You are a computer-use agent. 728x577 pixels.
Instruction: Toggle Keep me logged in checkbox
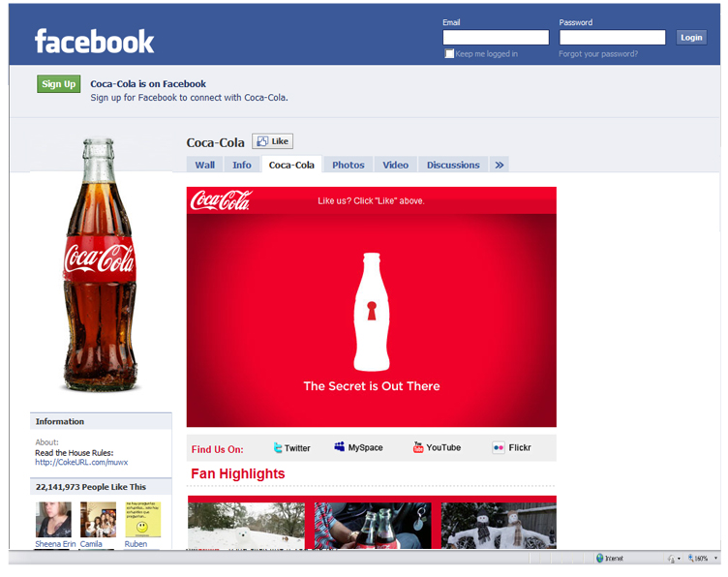pos(449,54)
